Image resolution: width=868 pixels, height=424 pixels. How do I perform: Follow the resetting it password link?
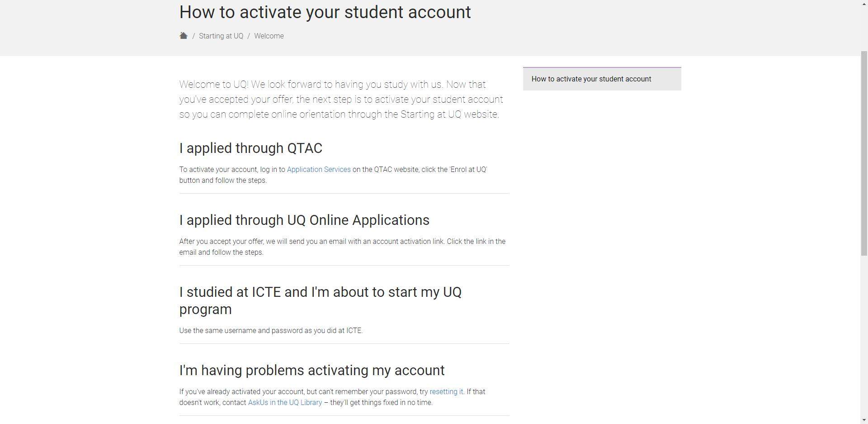[446, 392]
